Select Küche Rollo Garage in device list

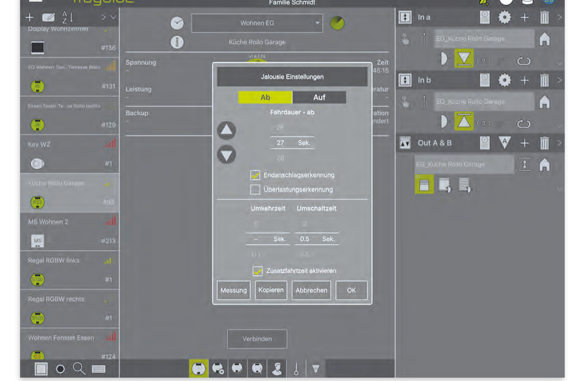click(x=70, y=193)
